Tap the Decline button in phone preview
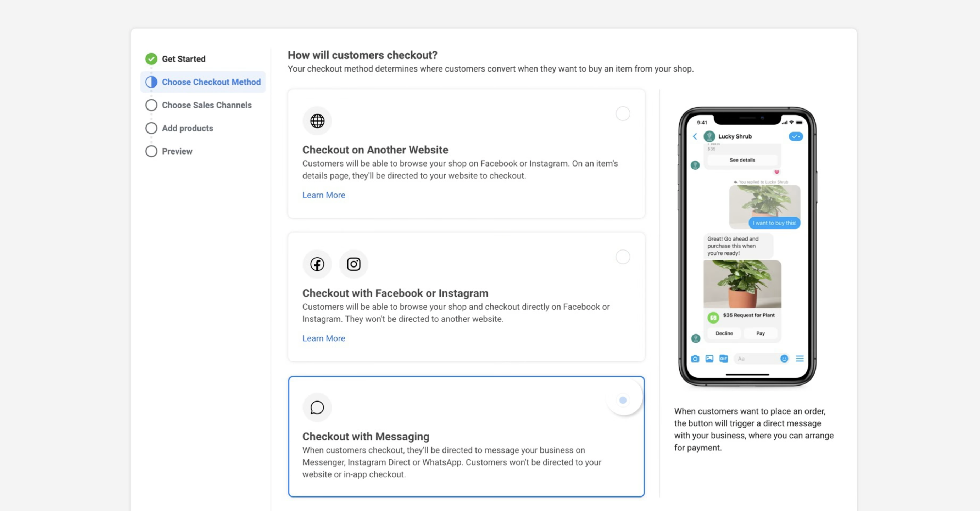 (x=724, y=333)
